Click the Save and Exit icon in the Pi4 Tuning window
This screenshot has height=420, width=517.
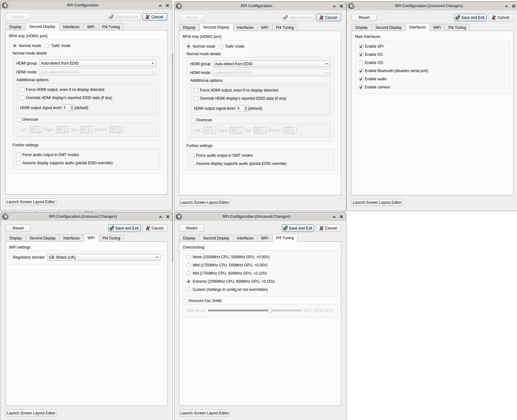(x=285, y=228)
